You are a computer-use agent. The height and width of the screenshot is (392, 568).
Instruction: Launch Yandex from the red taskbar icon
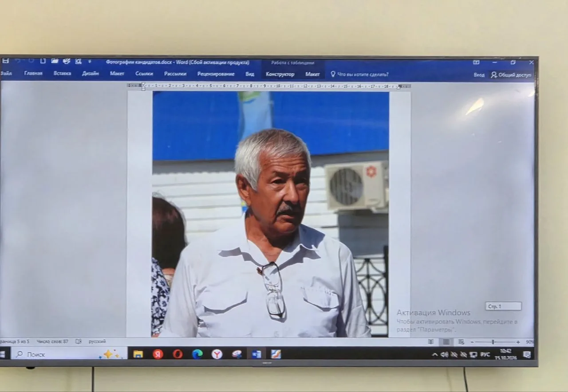click(x=158, y=354)
